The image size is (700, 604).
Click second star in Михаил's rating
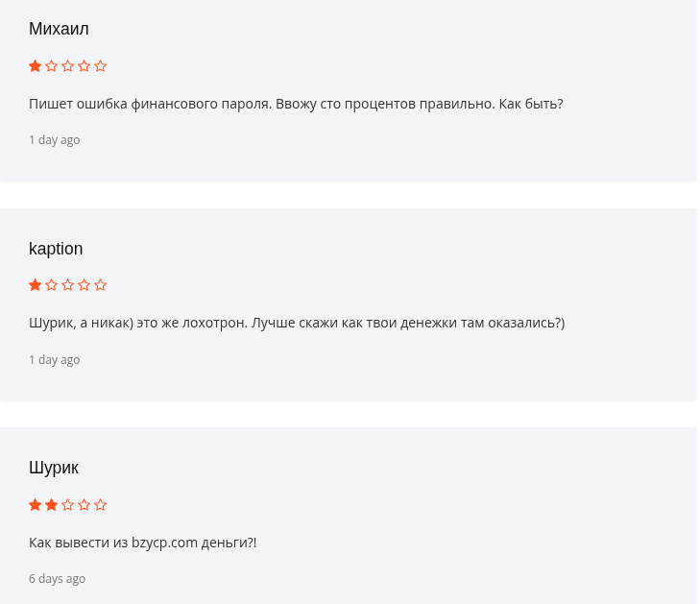click(52, 66)
